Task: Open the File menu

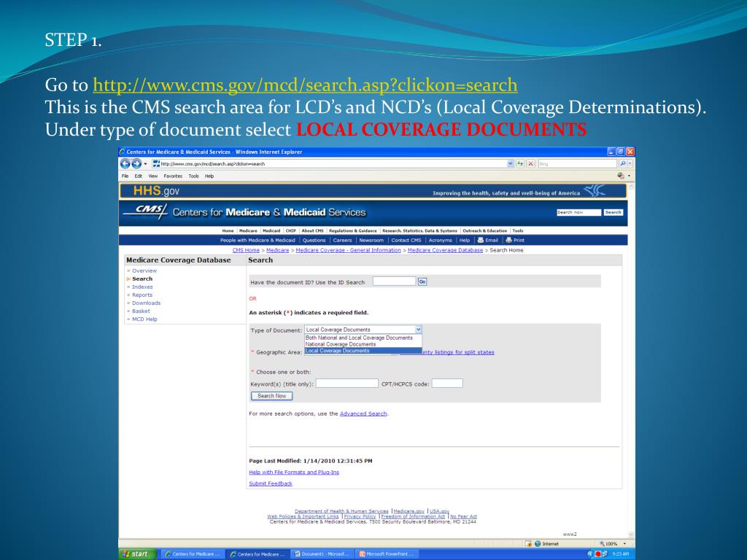Action: [125, 176]
